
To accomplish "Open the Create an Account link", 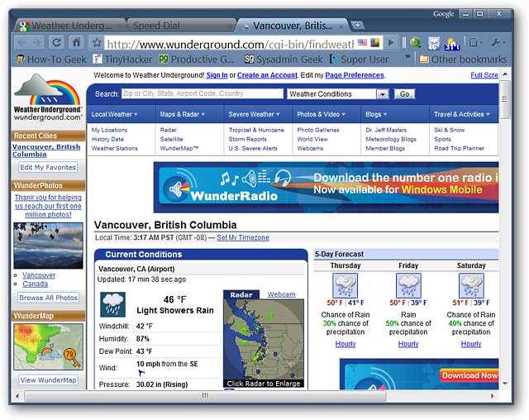I will 267,75.
